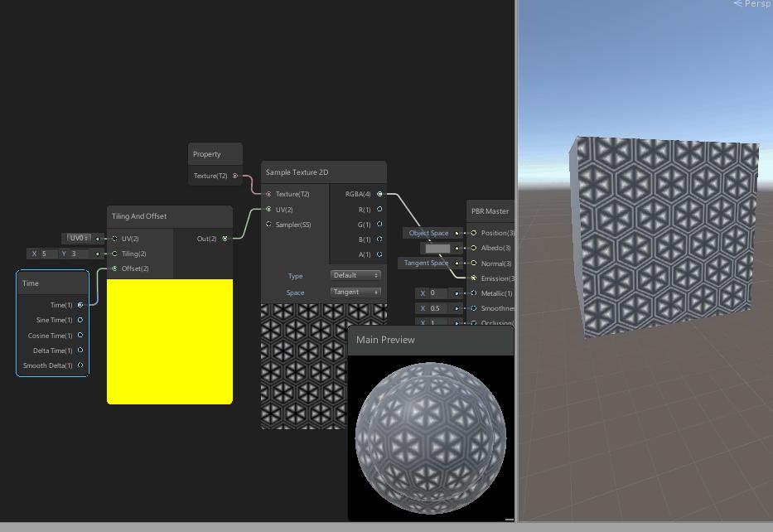Screen dimensions: 773x532
Task: Select the Texture(T2) port on the Property node
Action: click(x=233, y=175)
